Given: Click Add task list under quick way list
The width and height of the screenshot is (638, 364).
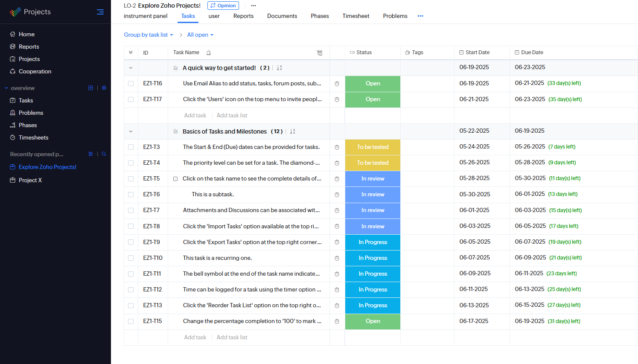Looking at the screenshot, I should point(232,116).
